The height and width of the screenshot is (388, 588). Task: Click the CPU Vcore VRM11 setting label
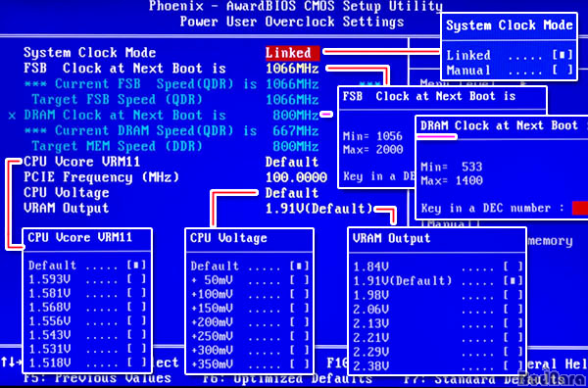81,162
